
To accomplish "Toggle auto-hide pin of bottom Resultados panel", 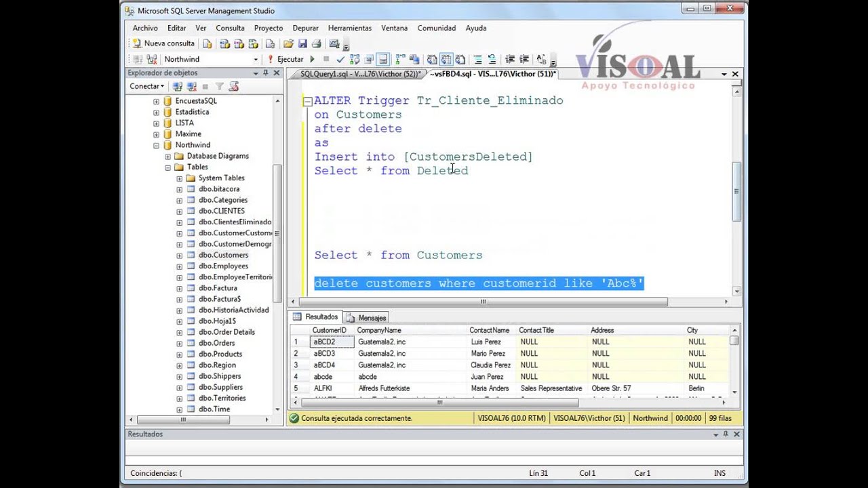I will 726,434.
